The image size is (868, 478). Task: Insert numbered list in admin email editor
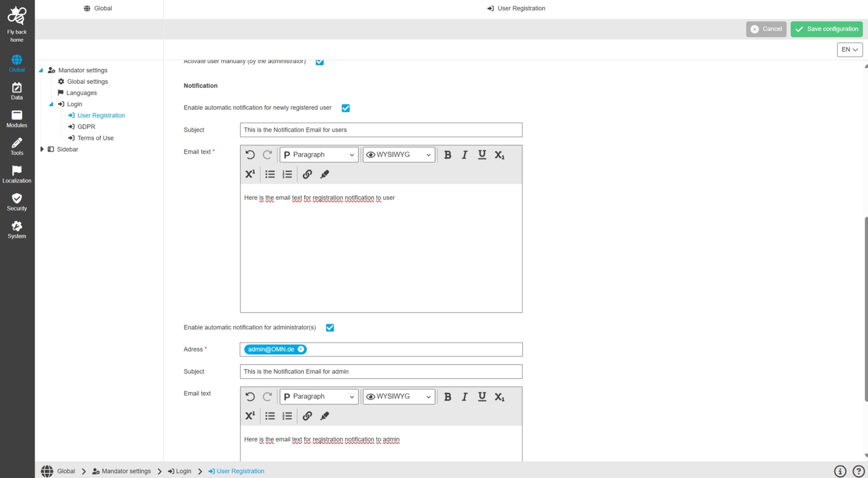click(x=287, y=416)
